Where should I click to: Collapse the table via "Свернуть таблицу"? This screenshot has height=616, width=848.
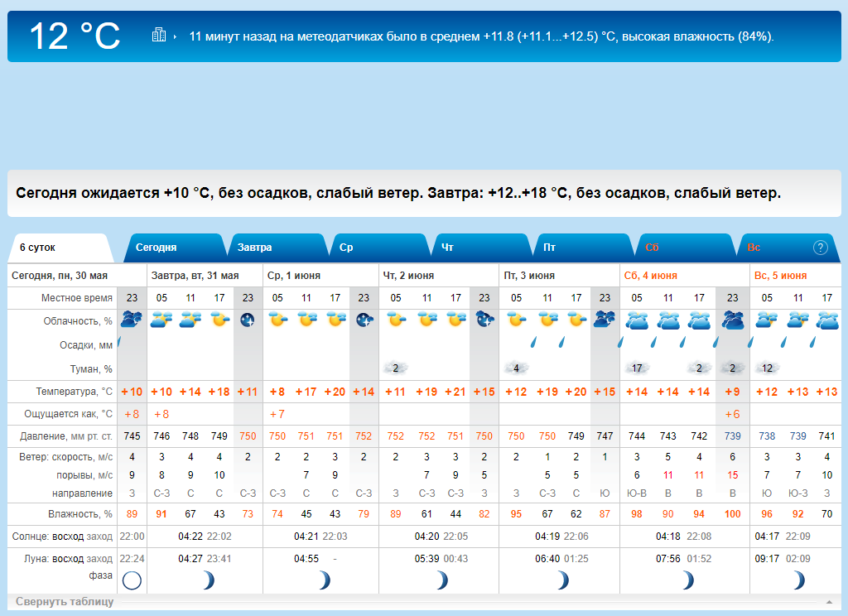(x=65, y=601)
